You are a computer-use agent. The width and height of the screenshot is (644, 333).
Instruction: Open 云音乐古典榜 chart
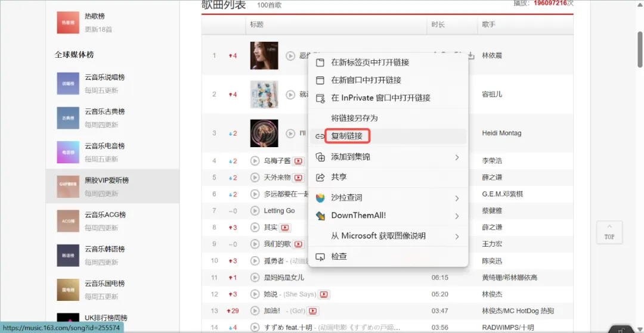[113, 118]
